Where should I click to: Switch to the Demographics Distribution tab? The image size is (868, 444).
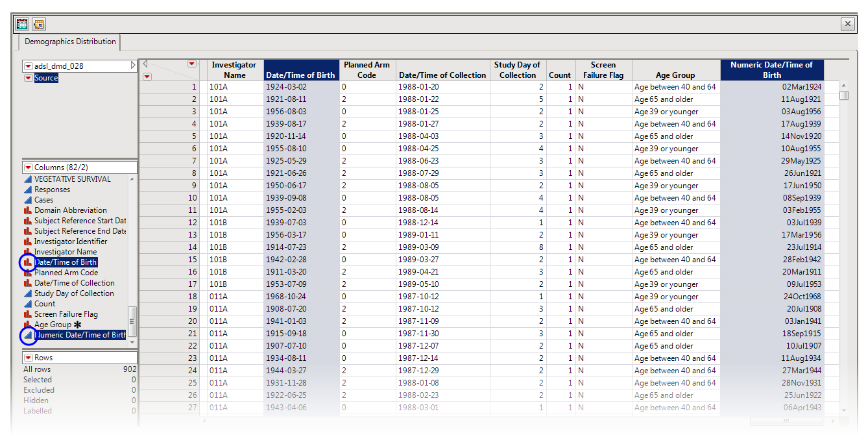(70, 42)
